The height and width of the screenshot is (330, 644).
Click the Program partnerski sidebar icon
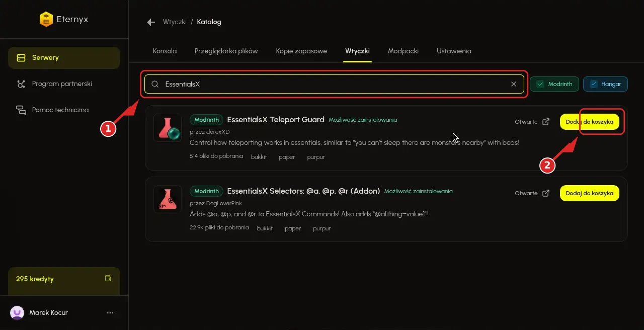(x=21, y=84)
